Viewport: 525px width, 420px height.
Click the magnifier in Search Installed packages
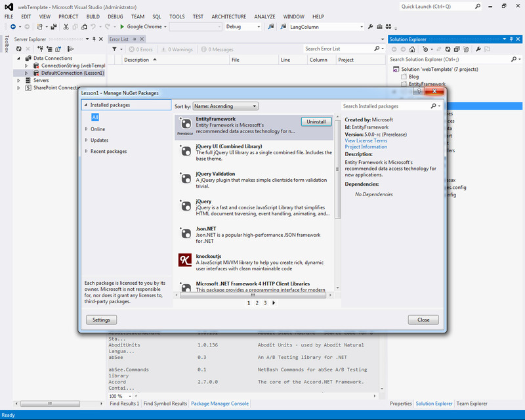click(x=433, y=106)
